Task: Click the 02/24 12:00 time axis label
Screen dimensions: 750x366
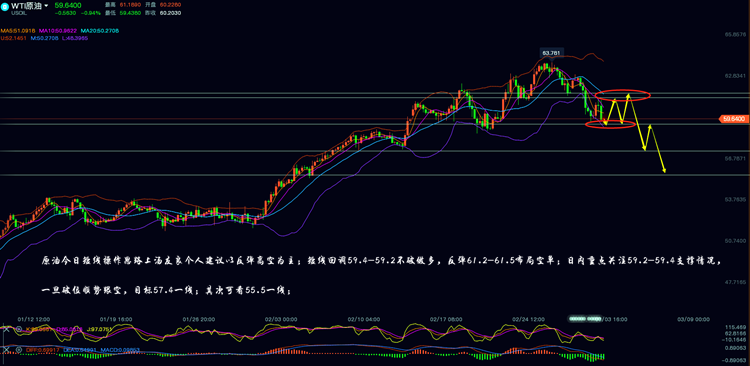Action: pyautogui.click(x=529, y=319)
